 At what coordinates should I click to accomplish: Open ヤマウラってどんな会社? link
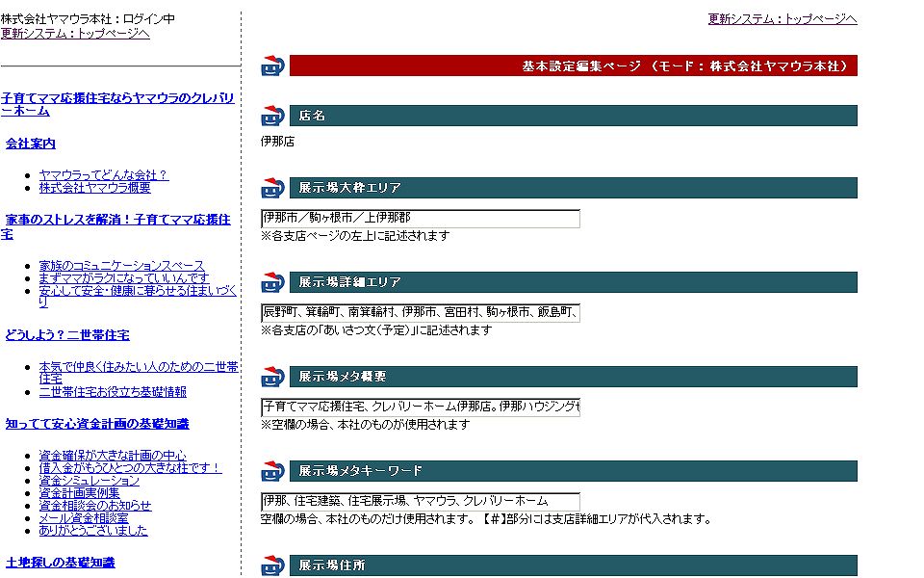coord(104,175)
